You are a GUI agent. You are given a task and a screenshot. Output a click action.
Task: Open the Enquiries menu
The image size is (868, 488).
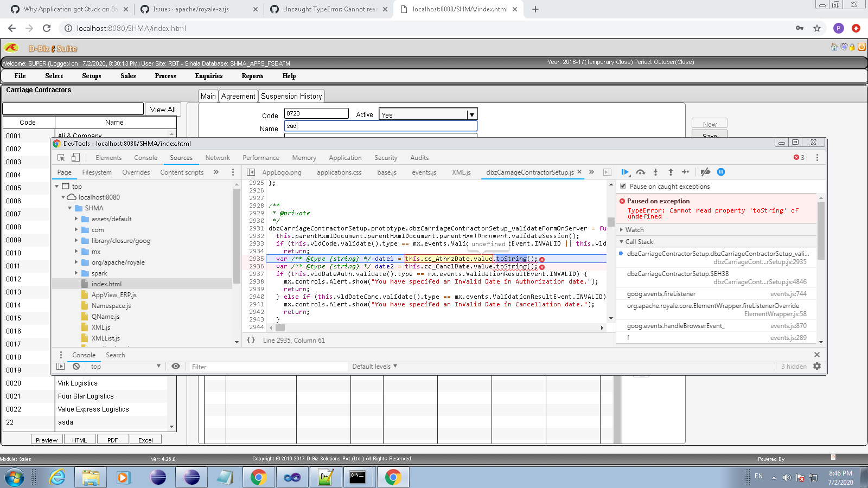point(209,76)
